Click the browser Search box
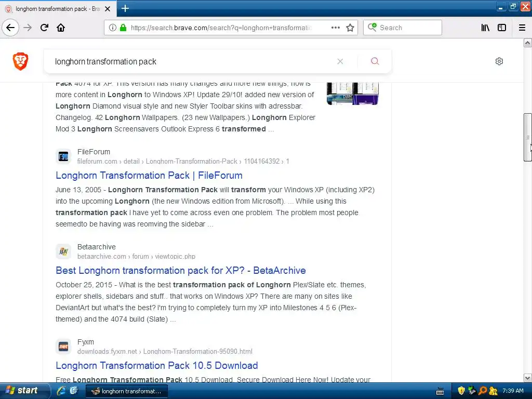Viewport: 532px width, 399px height. tap(403, 28)
